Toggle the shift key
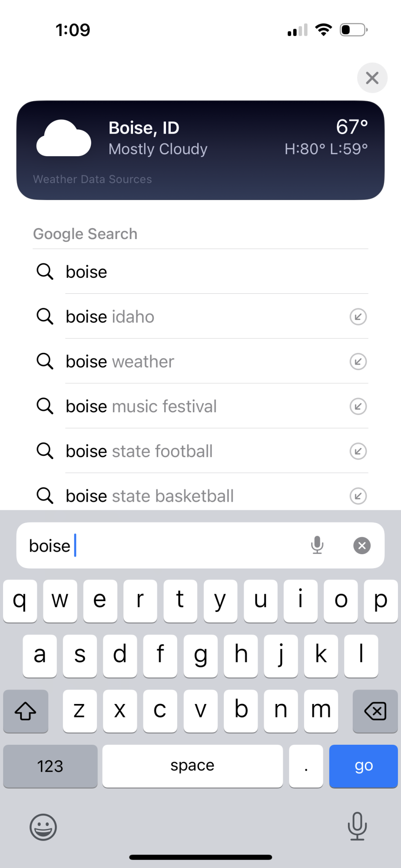 coord(26,711)
